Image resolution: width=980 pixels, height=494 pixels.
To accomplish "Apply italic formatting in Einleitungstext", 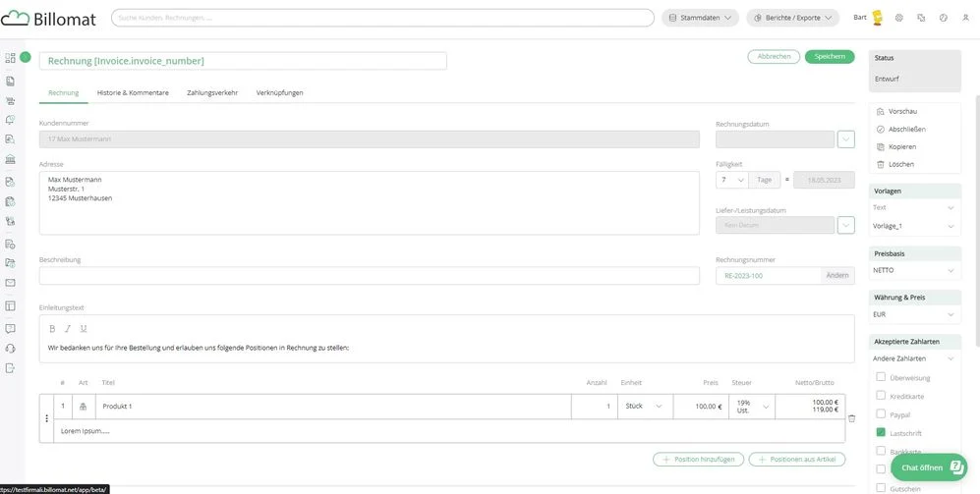I will (x=68, y=328).
